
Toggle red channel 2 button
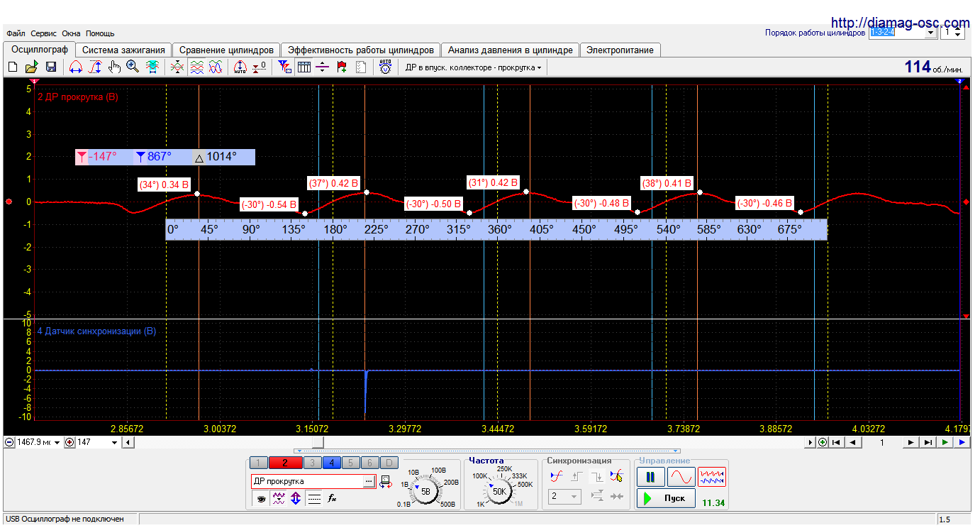point(285,463)
